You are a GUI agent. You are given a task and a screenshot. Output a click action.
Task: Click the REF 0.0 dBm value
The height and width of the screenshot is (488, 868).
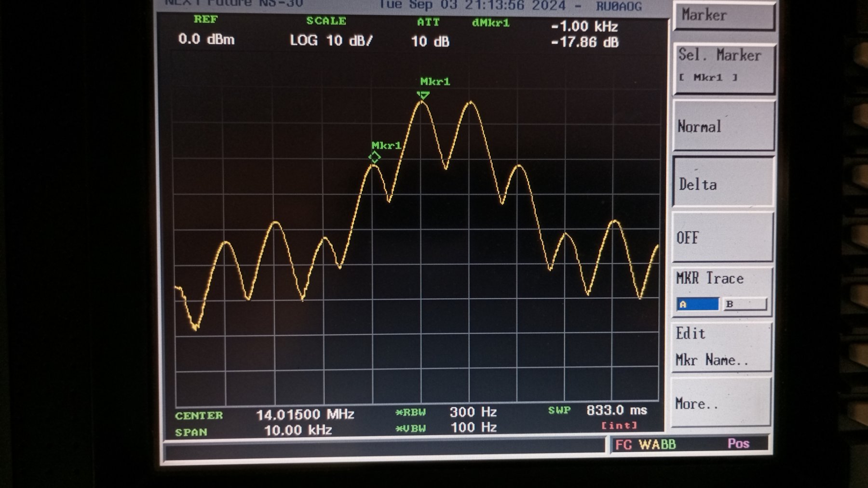tap(206, 39)
